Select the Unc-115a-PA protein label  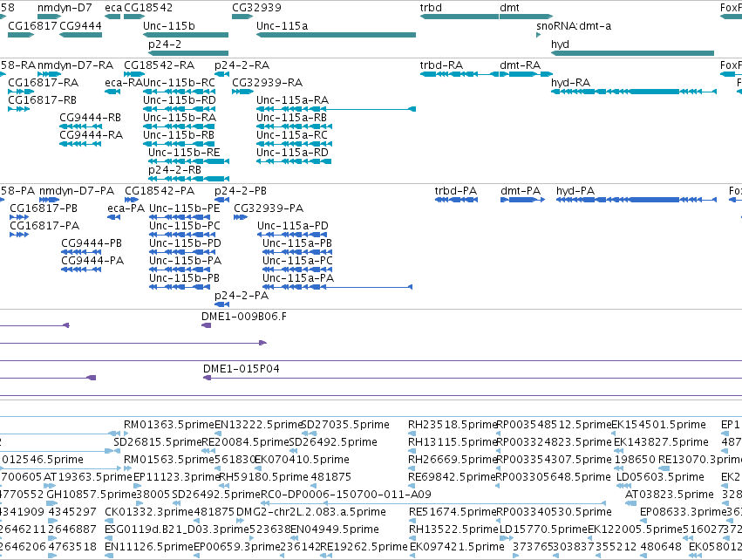[298, 278]
